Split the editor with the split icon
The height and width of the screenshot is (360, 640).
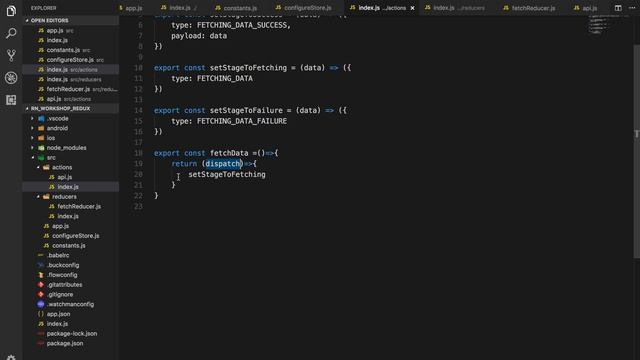[x=618, y=8]
